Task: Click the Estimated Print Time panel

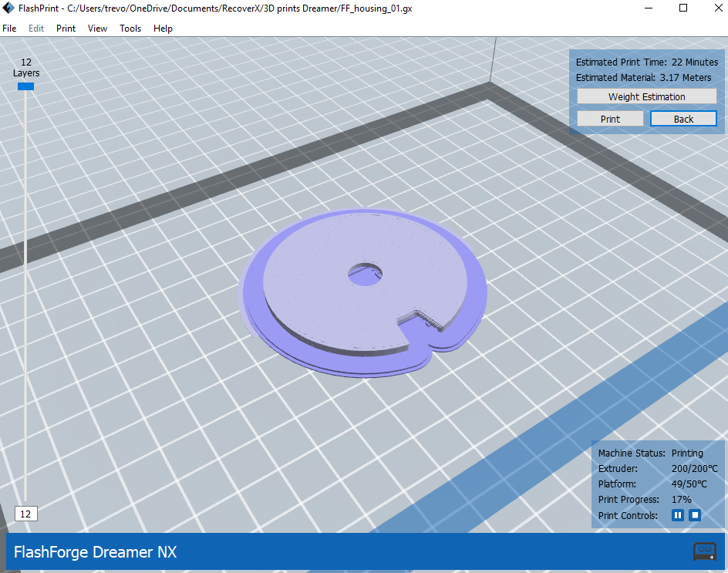Action: tap(646, 62)
